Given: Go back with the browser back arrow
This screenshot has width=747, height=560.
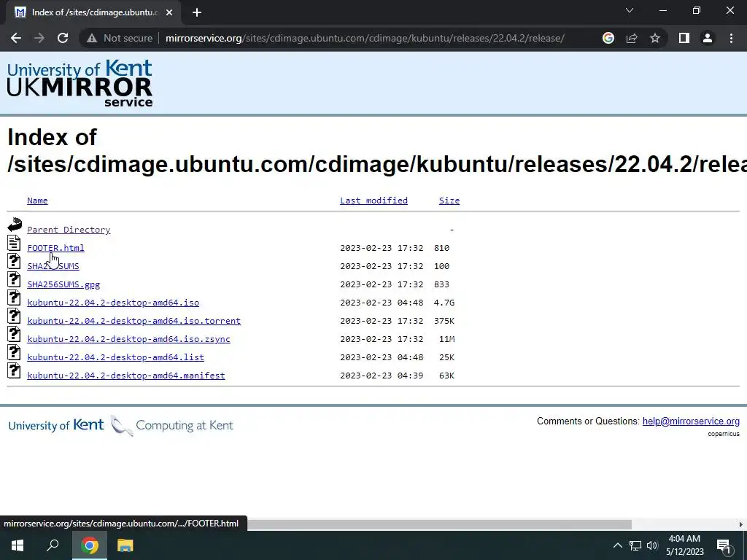Looking at the screenshot, I should [x=16, y=38].
